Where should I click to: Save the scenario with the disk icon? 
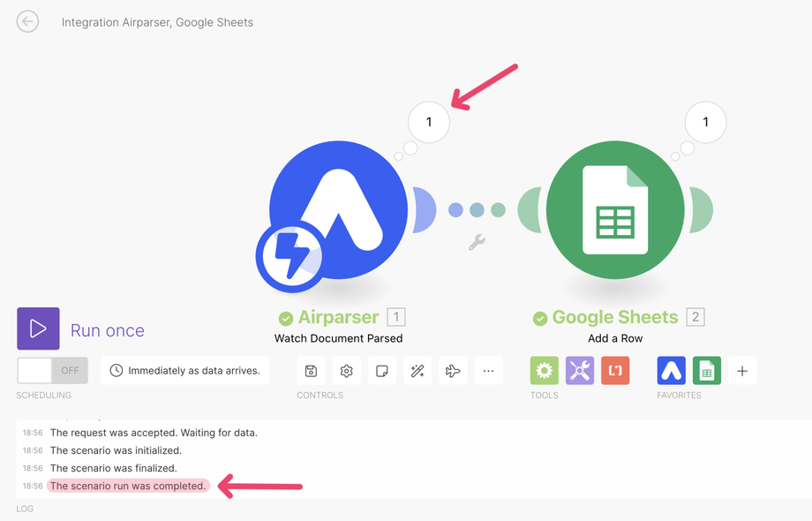click(x=311, y=371)
